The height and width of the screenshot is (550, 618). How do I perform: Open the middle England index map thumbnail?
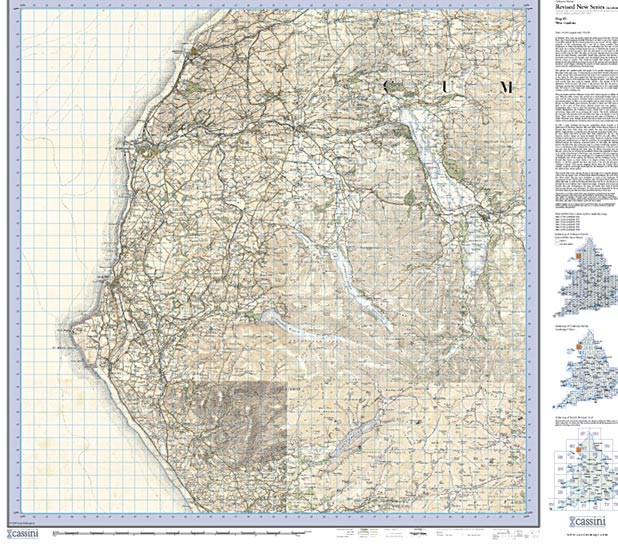pos(581,372)
